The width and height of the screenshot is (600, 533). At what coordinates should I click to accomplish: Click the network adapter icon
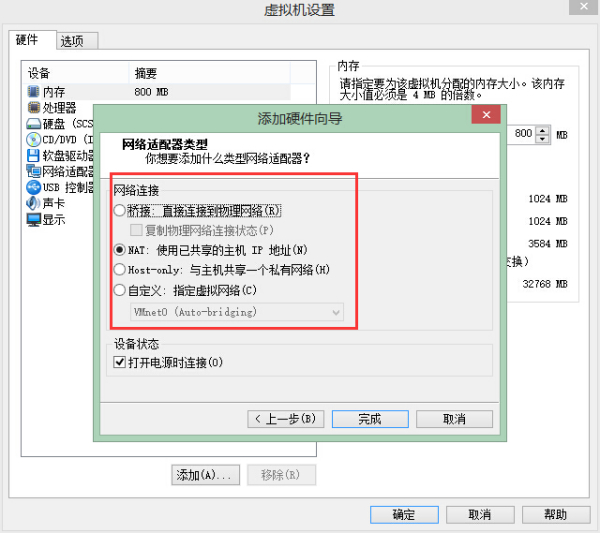(x=33, y=171)
